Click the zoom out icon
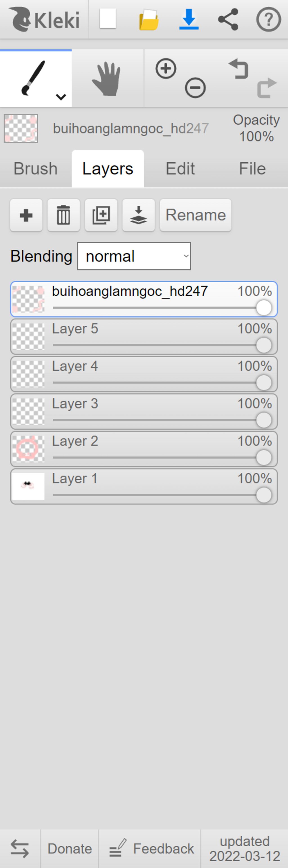288x868 pixels. 195,88
